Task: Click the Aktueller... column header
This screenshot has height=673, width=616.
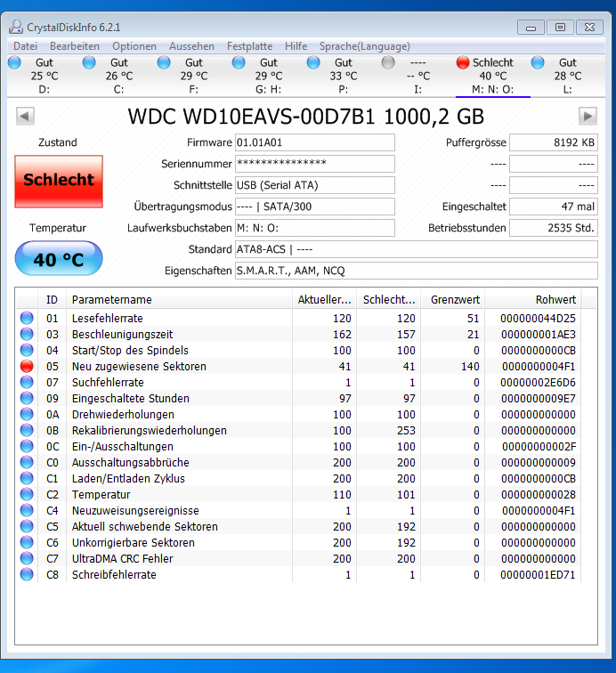Action: [325, 300]
